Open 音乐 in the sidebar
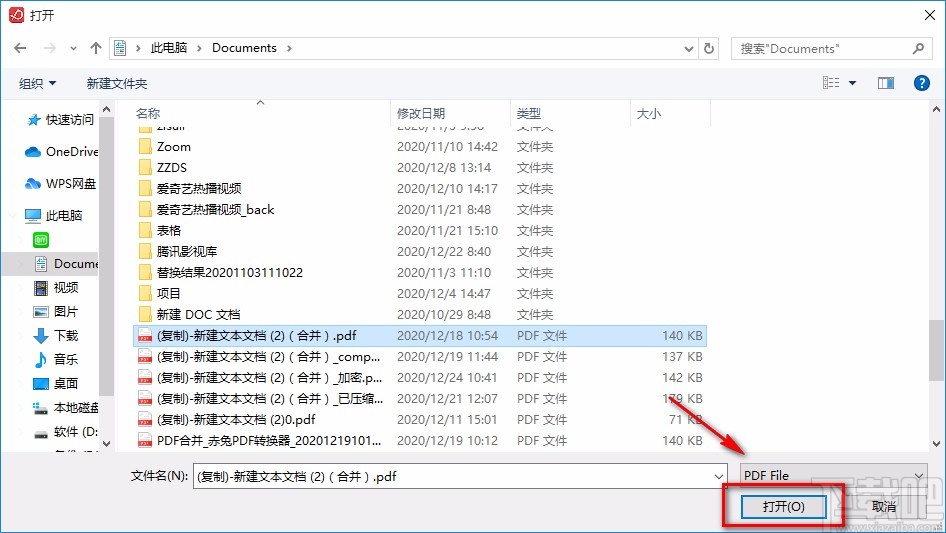Image resolution: width=946 pixels, height=533 pixels. (56, 360)
